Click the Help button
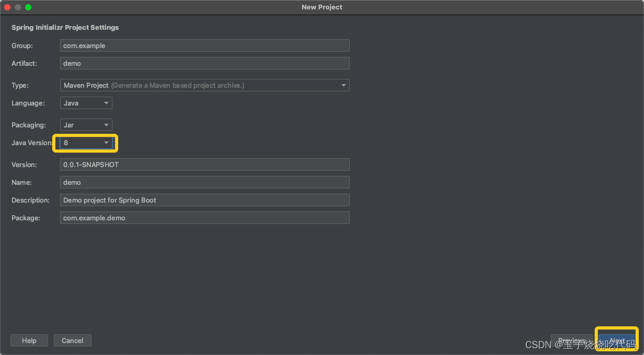 pyautogui.click(x=29, y=340)
